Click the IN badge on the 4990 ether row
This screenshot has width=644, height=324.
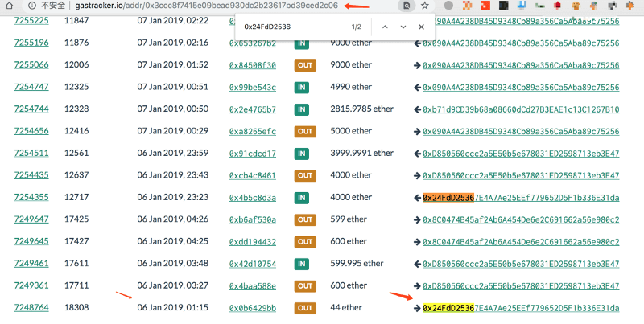click(x=301, y=88)
